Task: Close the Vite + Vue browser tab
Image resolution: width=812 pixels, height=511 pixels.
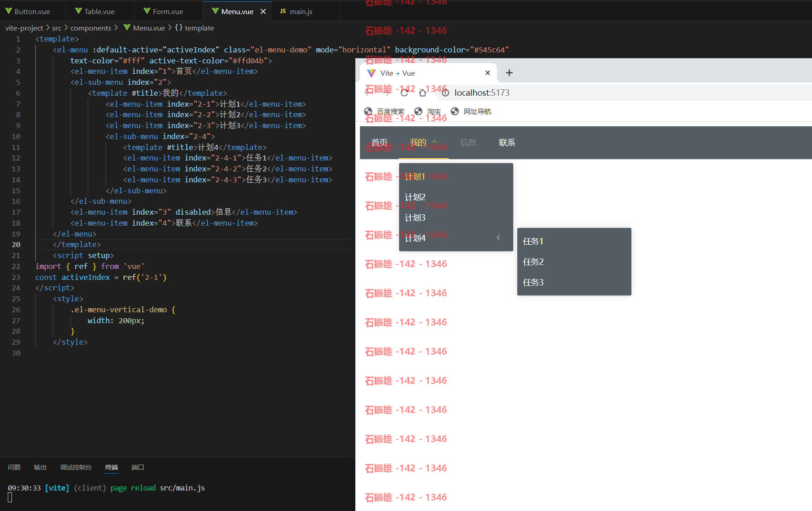Action: click(x=488, y=73)
